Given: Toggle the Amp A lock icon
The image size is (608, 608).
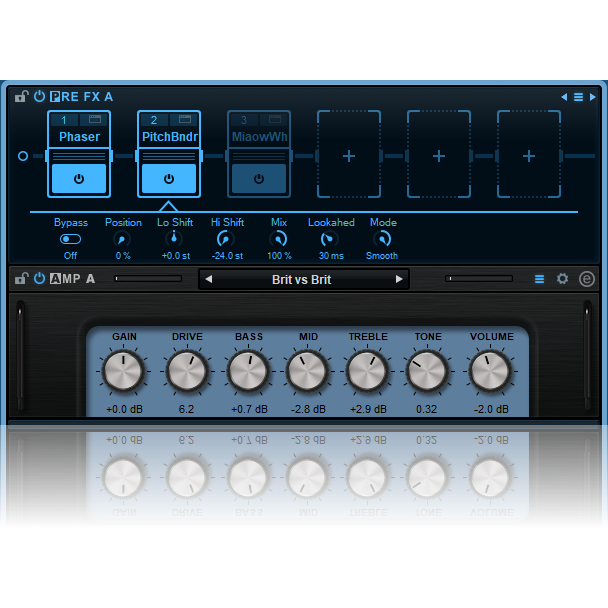Looking at the screenshot, I should pos(21,278).
